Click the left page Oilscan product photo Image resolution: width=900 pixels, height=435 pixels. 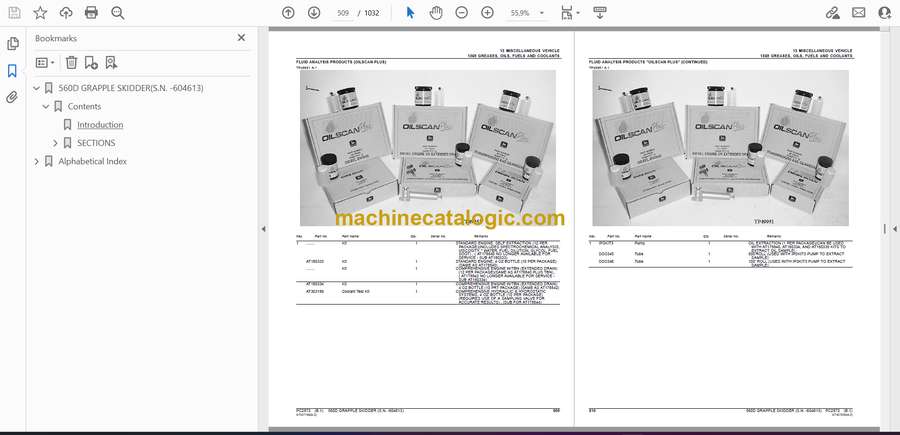(x=428, y=148)
